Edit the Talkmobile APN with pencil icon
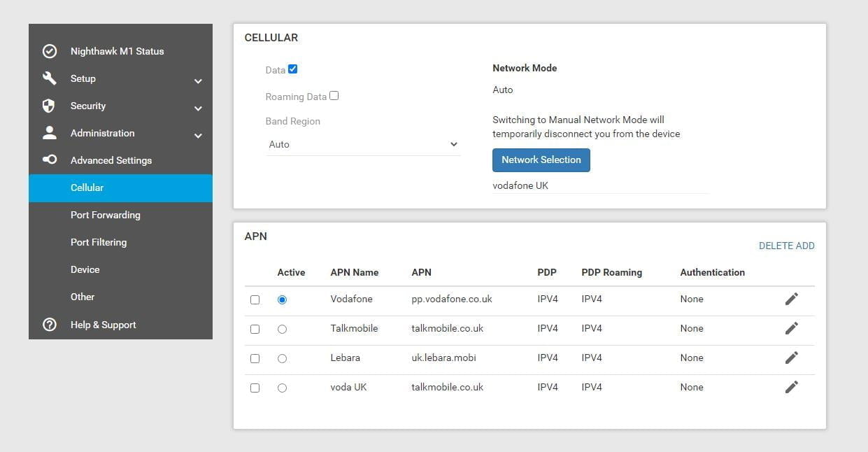 coord(791,329)
